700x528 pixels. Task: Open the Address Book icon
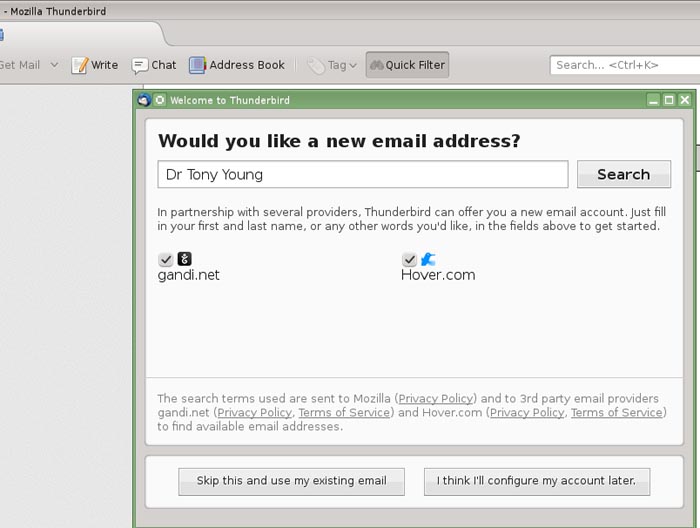pyautogui.click(x=197, y=65)
